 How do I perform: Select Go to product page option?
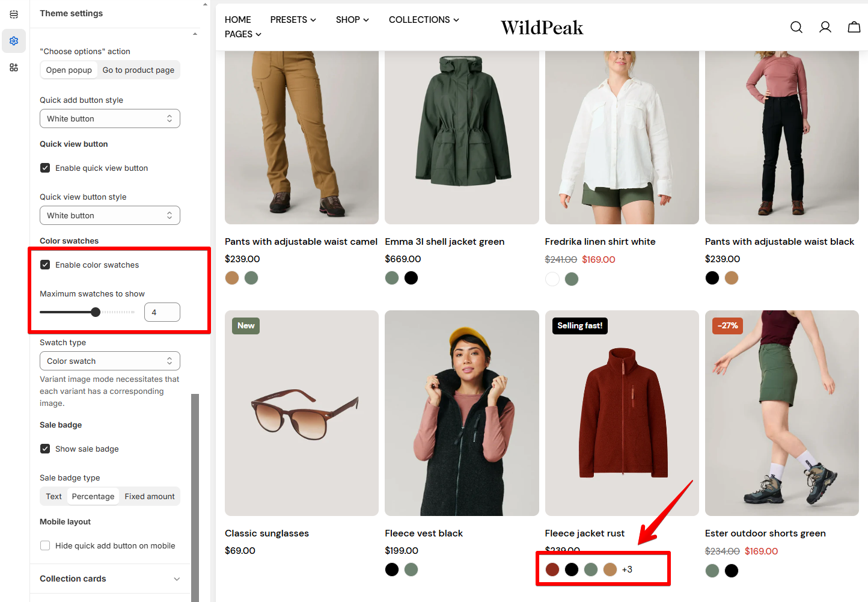coord(138,70)
